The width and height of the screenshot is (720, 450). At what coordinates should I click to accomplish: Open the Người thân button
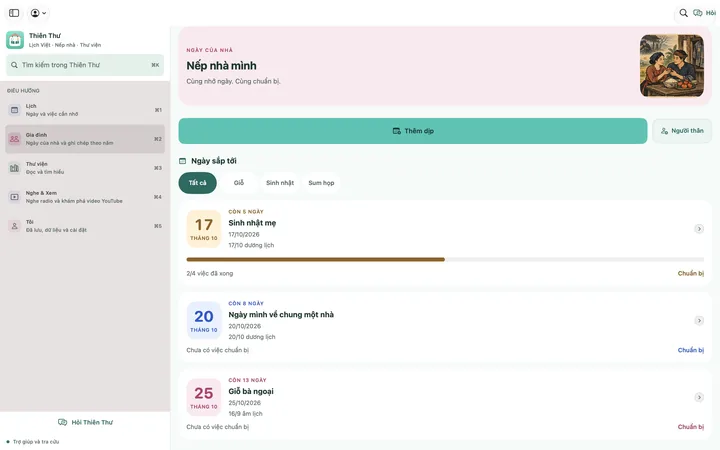coord(682,131)
